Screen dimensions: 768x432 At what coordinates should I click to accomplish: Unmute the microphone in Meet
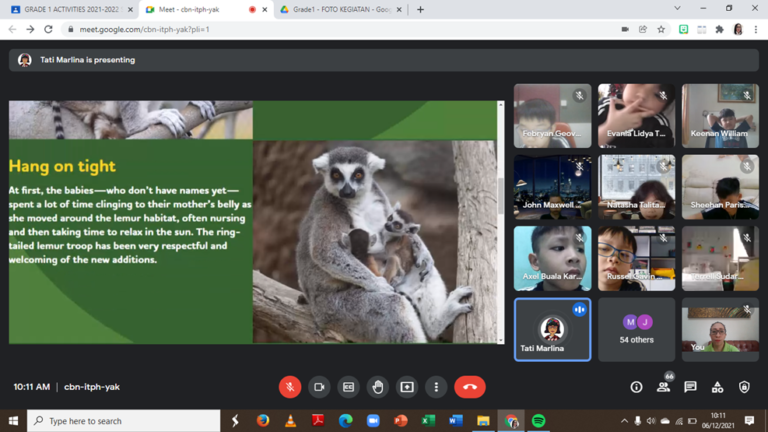tap(290, 387)
